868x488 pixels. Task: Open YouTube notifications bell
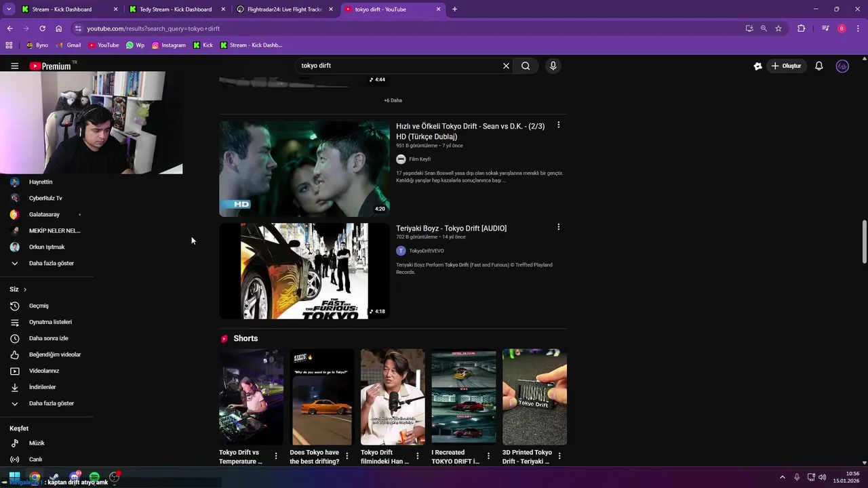(x=819, y=66)
